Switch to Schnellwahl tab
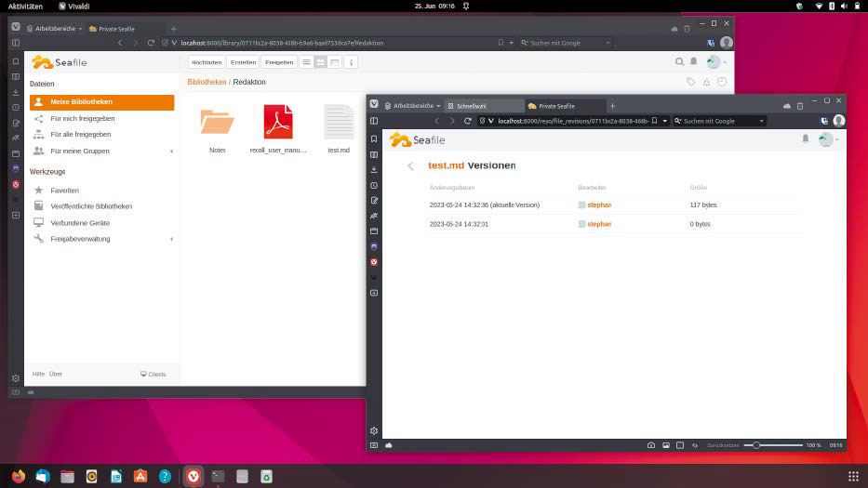 click(x=485, y=106)
